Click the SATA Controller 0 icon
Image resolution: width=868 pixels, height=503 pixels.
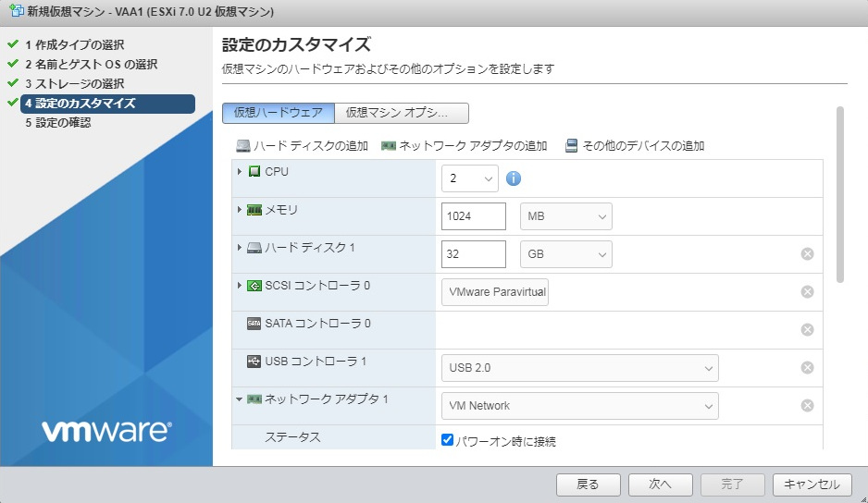(254, 324)
